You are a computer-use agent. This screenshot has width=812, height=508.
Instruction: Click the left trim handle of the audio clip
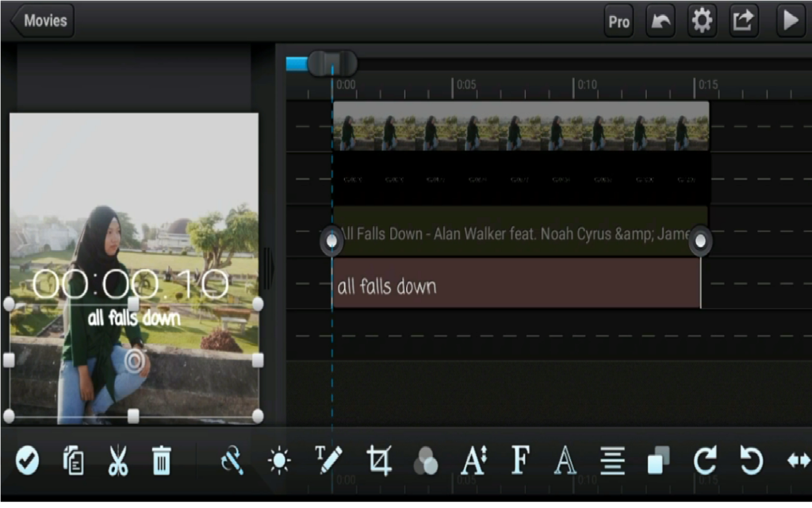pos(331,241)
